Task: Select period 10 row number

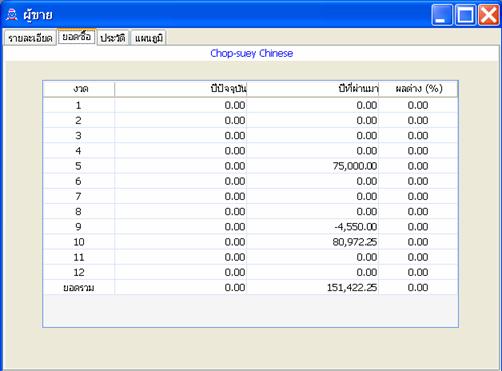Action: click(79, 242)
